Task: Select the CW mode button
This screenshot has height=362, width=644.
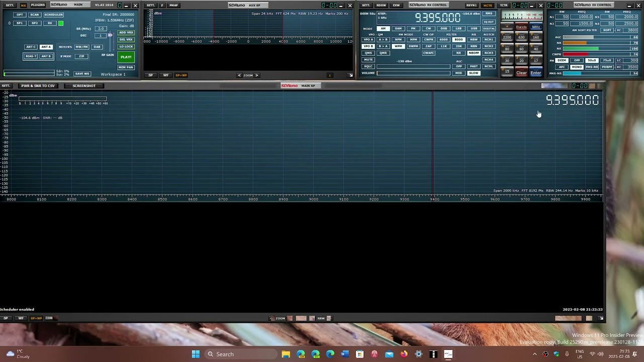Action: click(x=429, y=29)
